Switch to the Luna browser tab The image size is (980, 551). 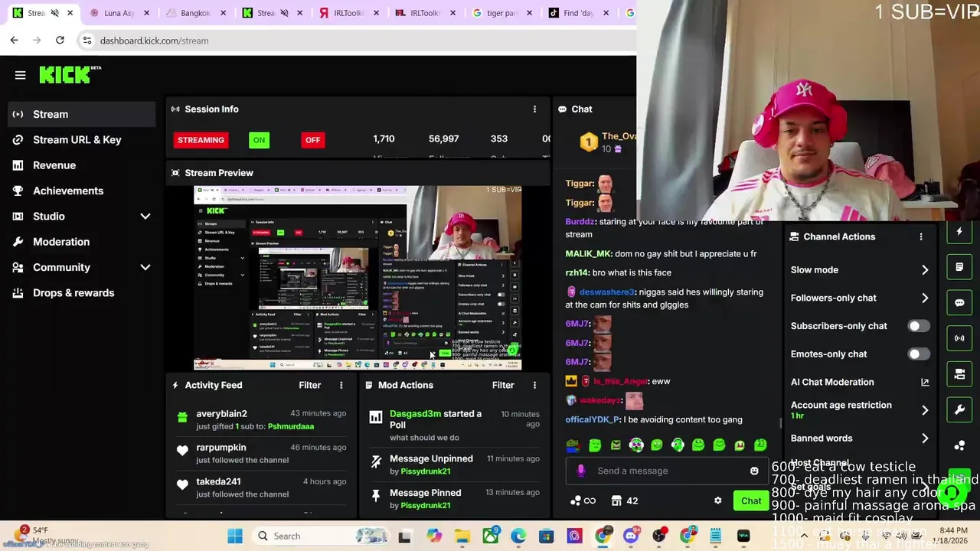119,13
